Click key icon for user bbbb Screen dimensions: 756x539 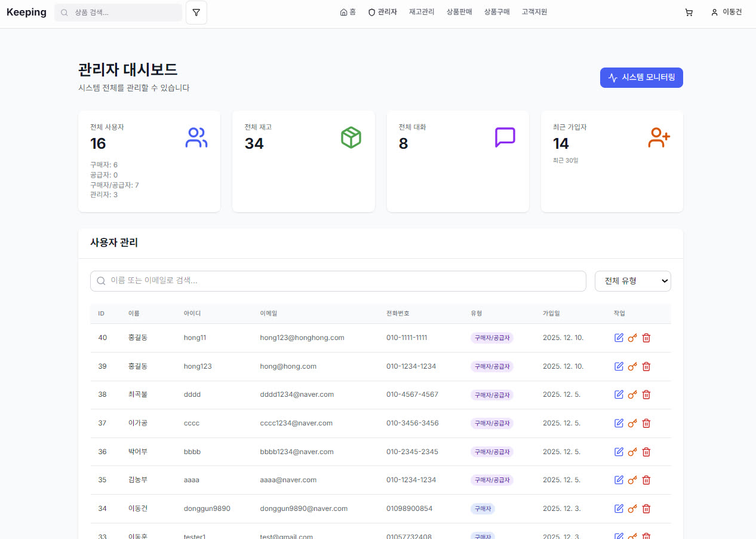[x=632, y=452]
